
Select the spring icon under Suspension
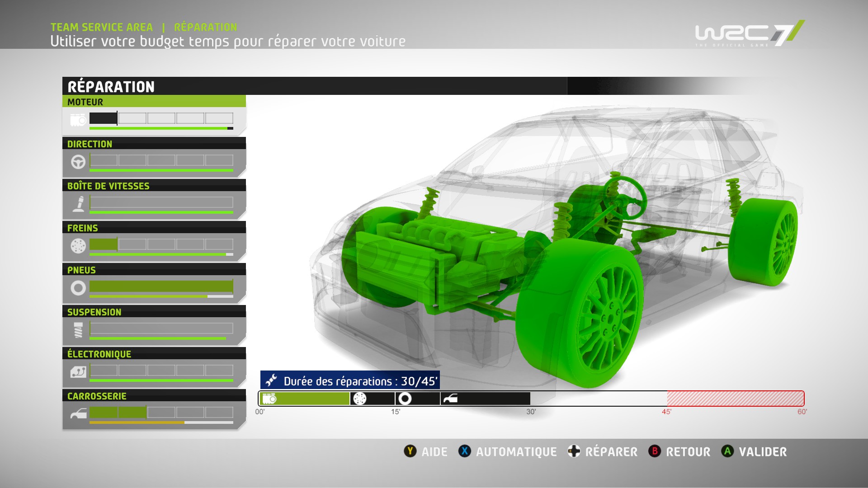point(79,330)
